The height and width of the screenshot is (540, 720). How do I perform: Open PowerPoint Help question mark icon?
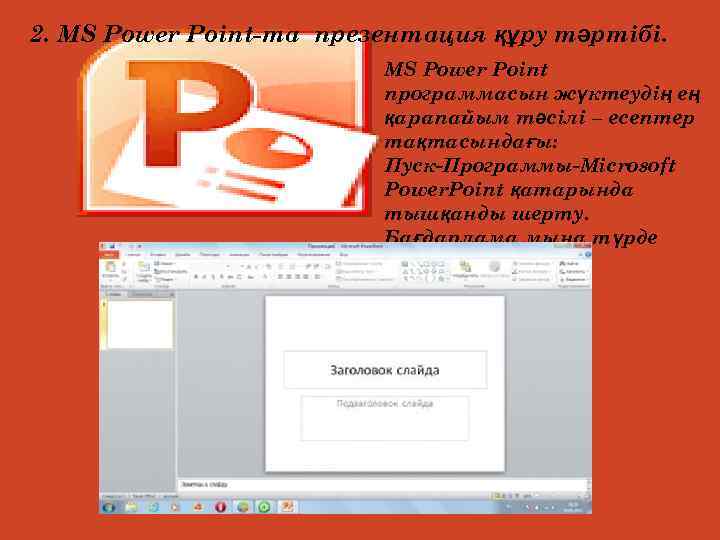[588, 254]
